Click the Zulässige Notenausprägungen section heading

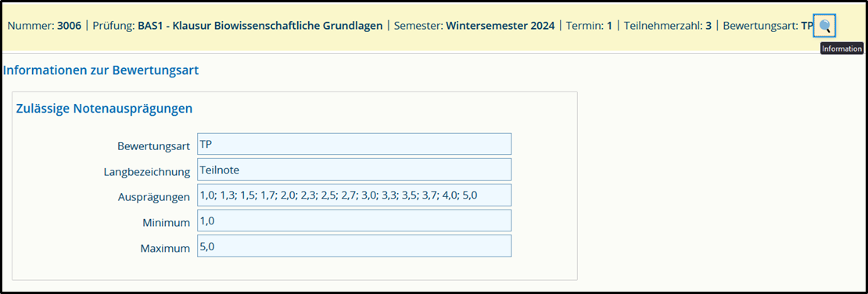pyautogui.click(x=105, y=109)
